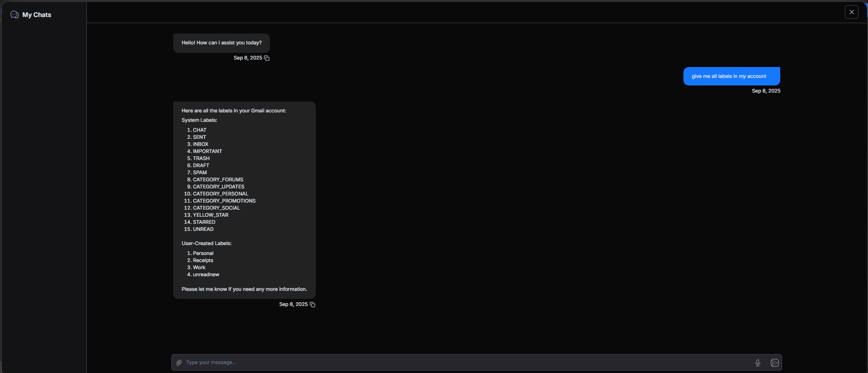Open the My Chats sidebar heading

37,15
